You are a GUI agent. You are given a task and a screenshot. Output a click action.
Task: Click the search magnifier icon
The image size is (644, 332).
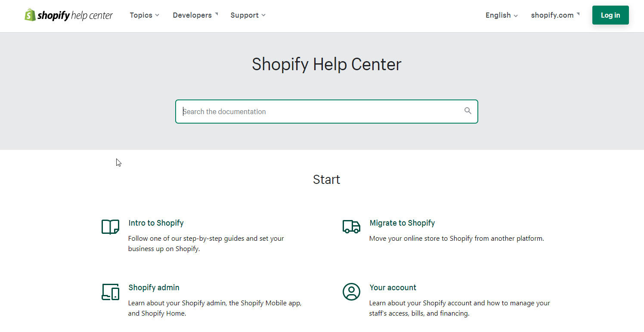(x=468, y=111)
